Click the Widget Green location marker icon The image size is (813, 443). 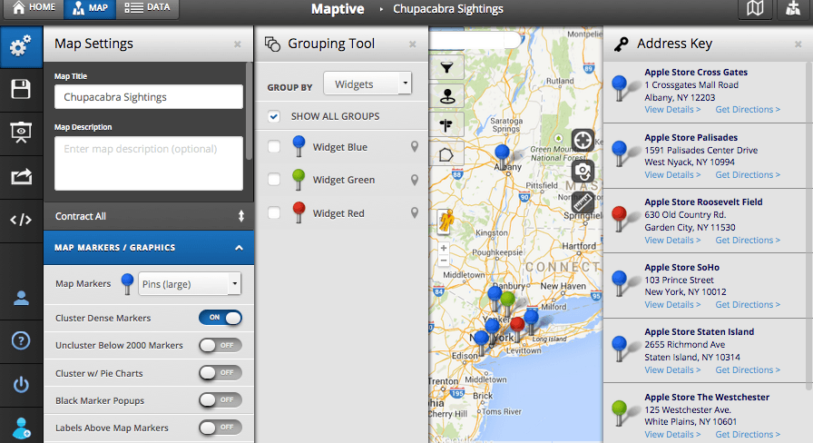[414, 180]
